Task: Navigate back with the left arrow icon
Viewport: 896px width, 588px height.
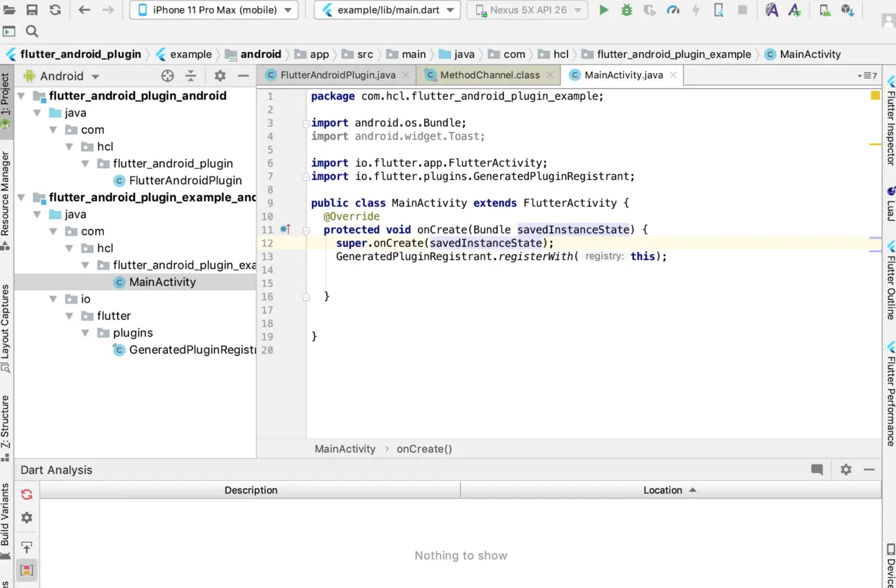Action: pos(85,10)
